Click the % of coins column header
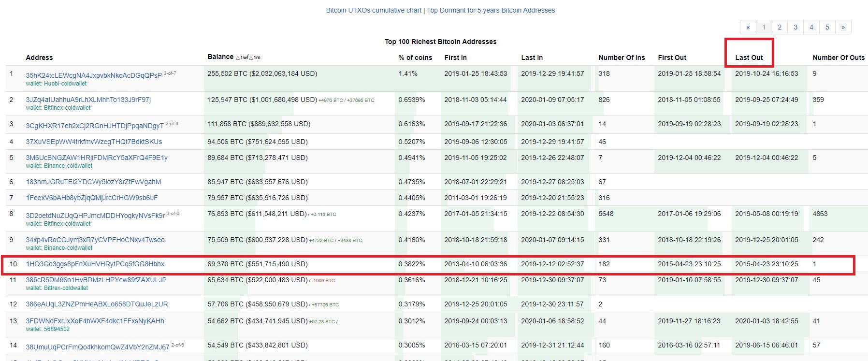868x361 pixels. [x=415, y=58]
